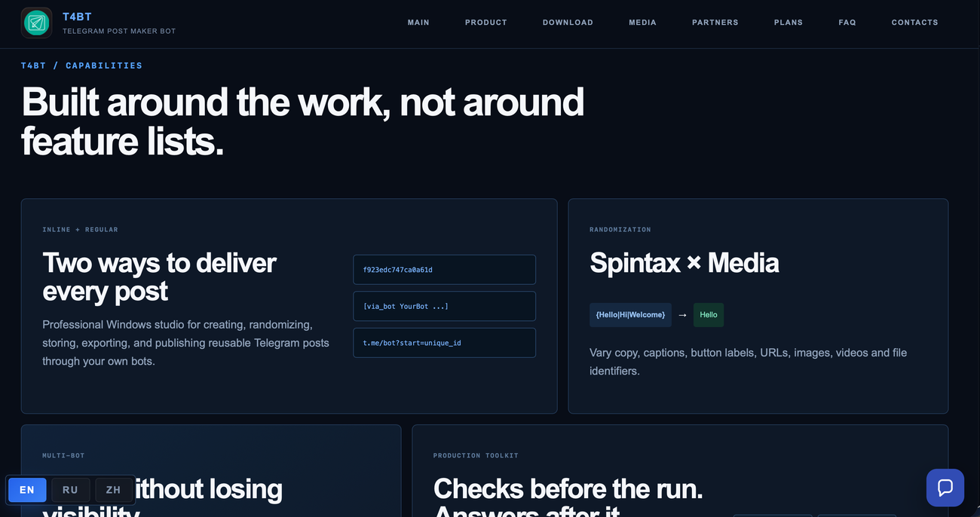Switch language to RU
980x517 pixels.
[70, 490]
